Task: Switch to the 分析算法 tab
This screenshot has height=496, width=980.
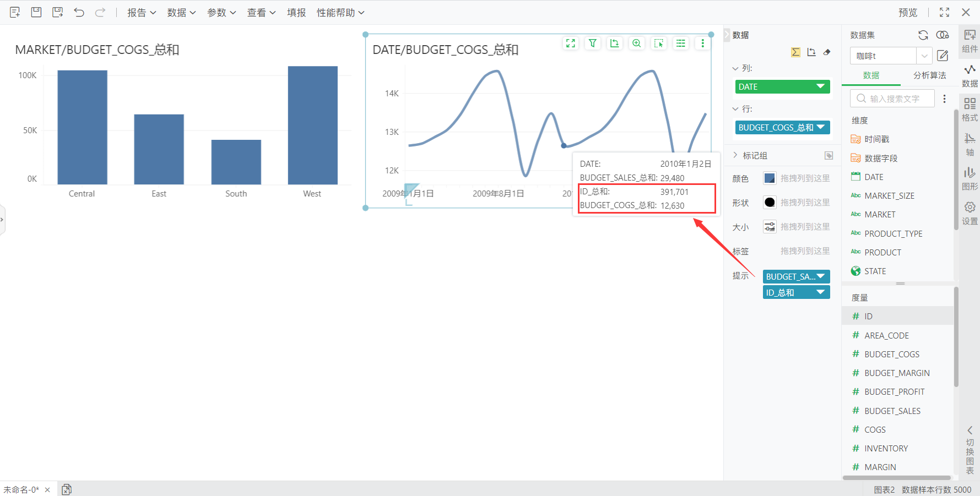Action: (929, 75)
